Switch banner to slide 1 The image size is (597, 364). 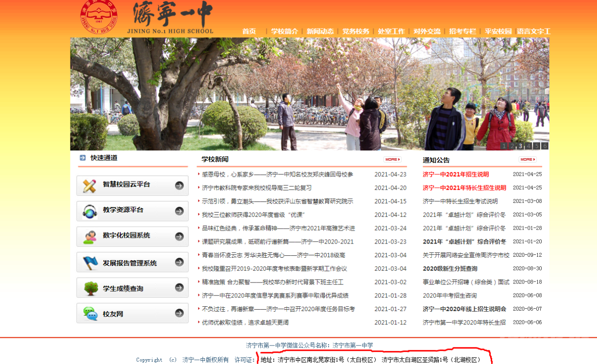click(504, 146)
